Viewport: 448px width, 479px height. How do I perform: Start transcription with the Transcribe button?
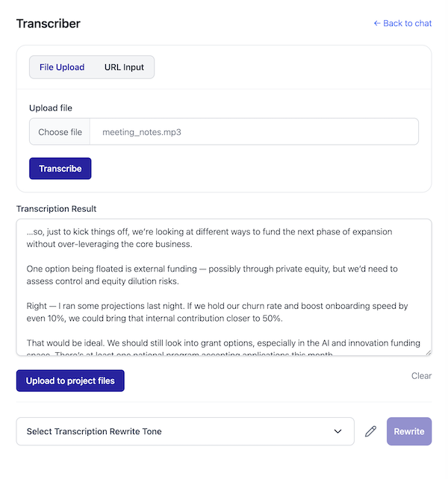(60, 169)
